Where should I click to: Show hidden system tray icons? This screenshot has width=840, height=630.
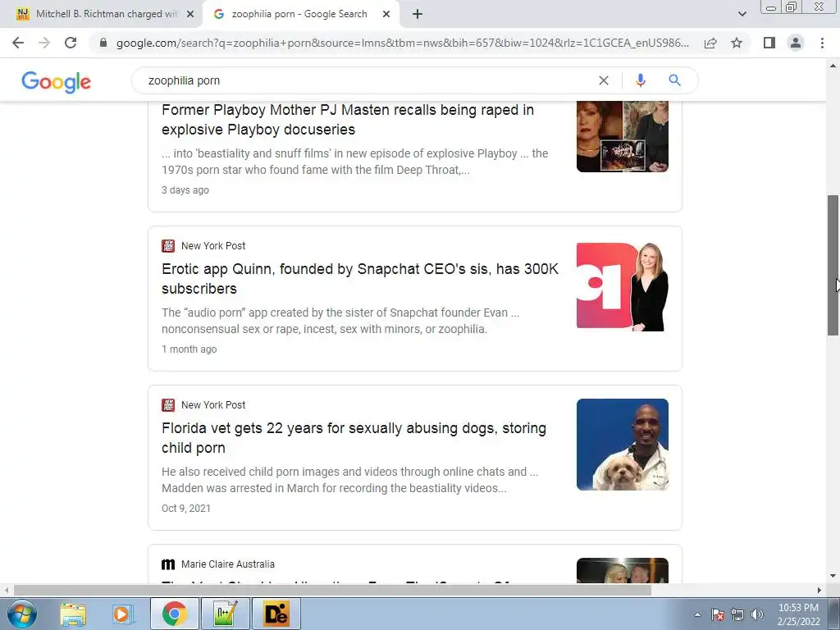(697, 614)
